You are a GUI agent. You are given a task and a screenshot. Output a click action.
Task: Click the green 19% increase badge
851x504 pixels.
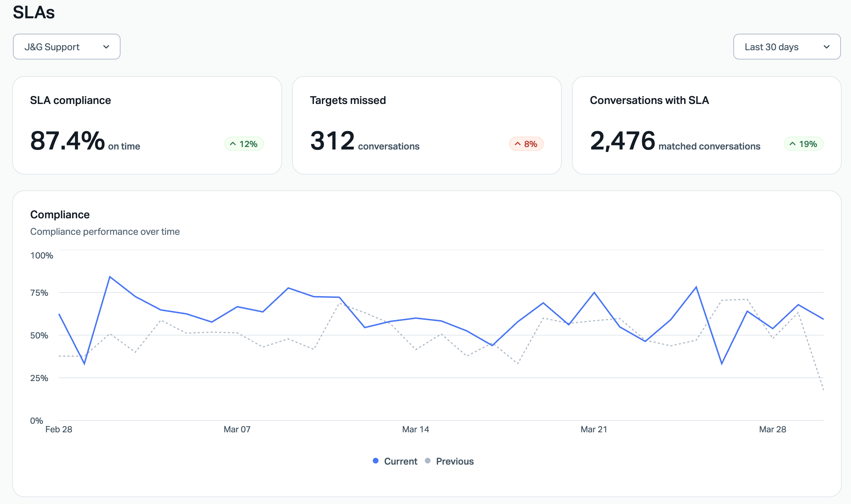804,144
